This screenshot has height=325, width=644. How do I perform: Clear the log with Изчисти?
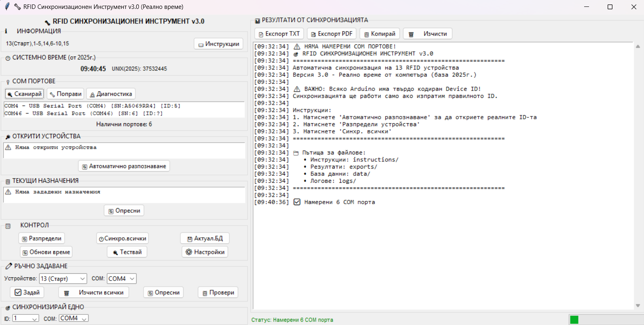(428, 34)
